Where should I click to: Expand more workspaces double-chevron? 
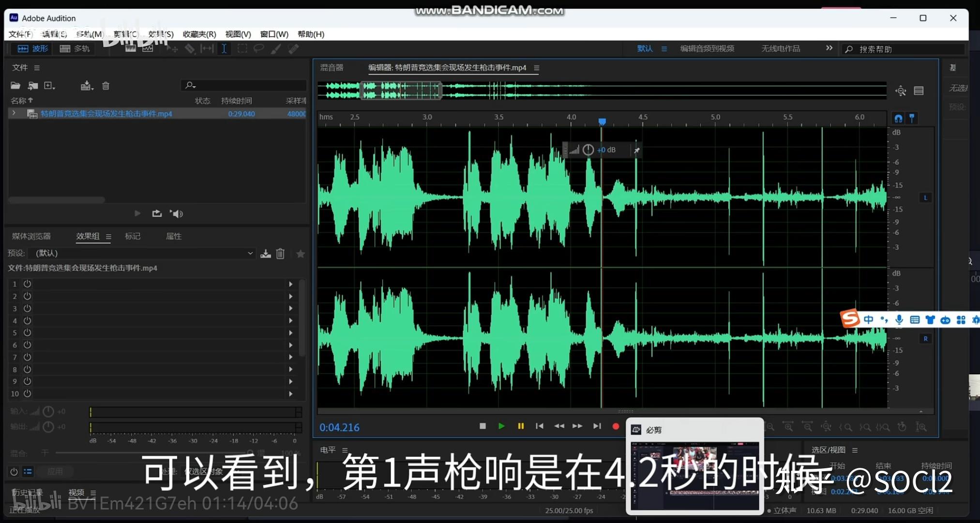(829, 48)
